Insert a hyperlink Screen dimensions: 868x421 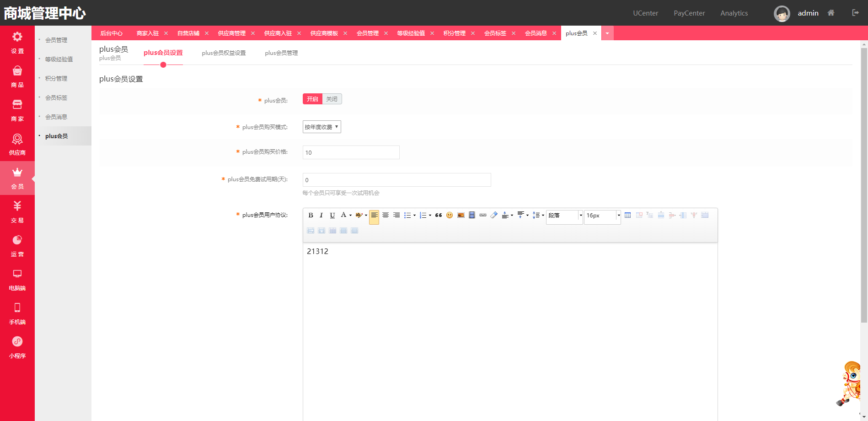pos(483,215)
